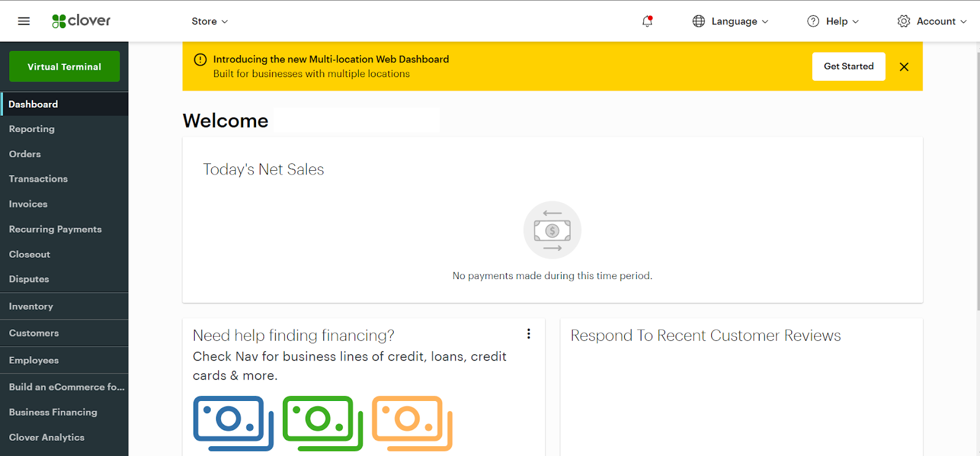Image resolution: width=980 pixels, height=456 pixels.
Task: Click the Virtual Terminal button
Action: click(64, 67)
